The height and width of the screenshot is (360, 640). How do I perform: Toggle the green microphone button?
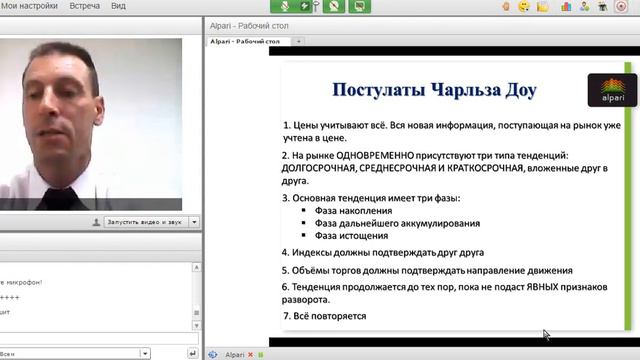tap(285, 6)
